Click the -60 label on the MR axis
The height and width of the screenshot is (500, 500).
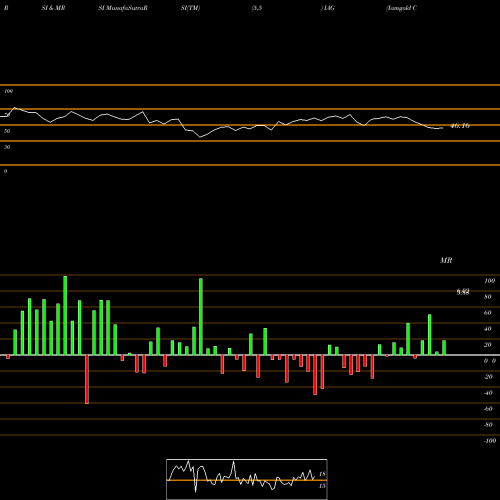488,409
